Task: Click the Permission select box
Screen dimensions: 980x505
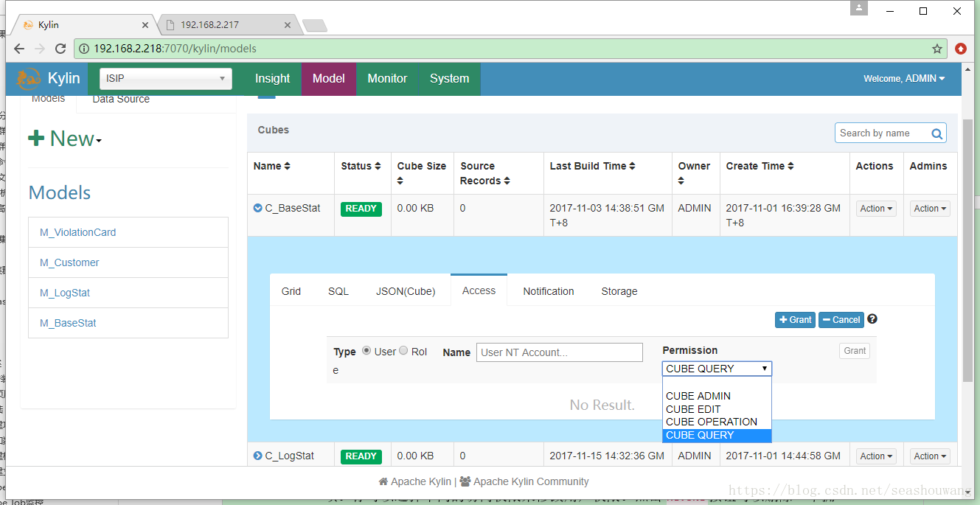Action: click(717, 369)
